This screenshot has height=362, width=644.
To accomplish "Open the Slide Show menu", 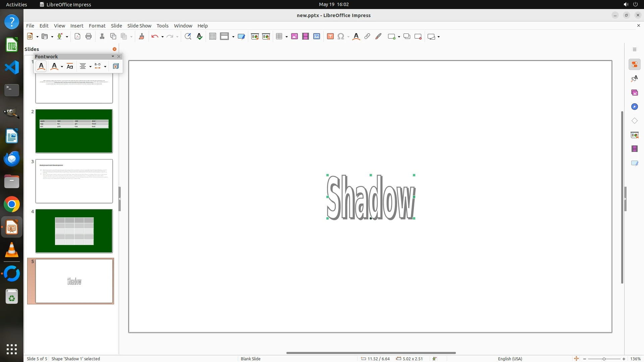I will point(139,25).
